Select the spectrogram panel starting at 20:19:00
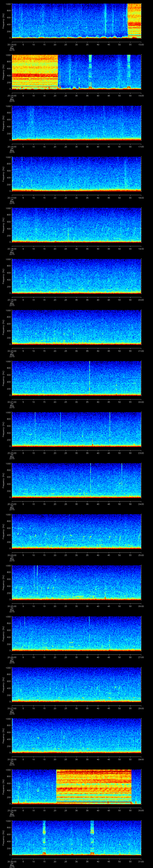Screen dimensions: 153x868 tap(76, 276)
